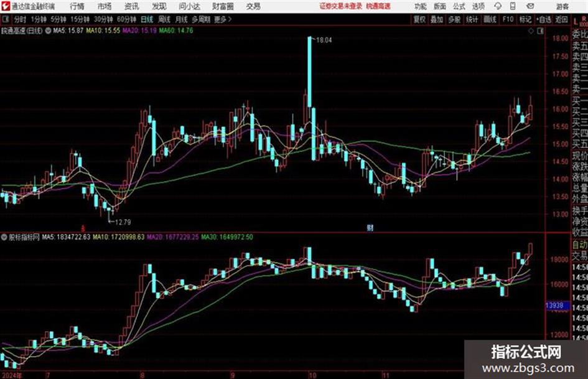This screenshot has width=588, height=379.
Task: Click the 统计 statistics toolbar button
Action: coord(472,19)
